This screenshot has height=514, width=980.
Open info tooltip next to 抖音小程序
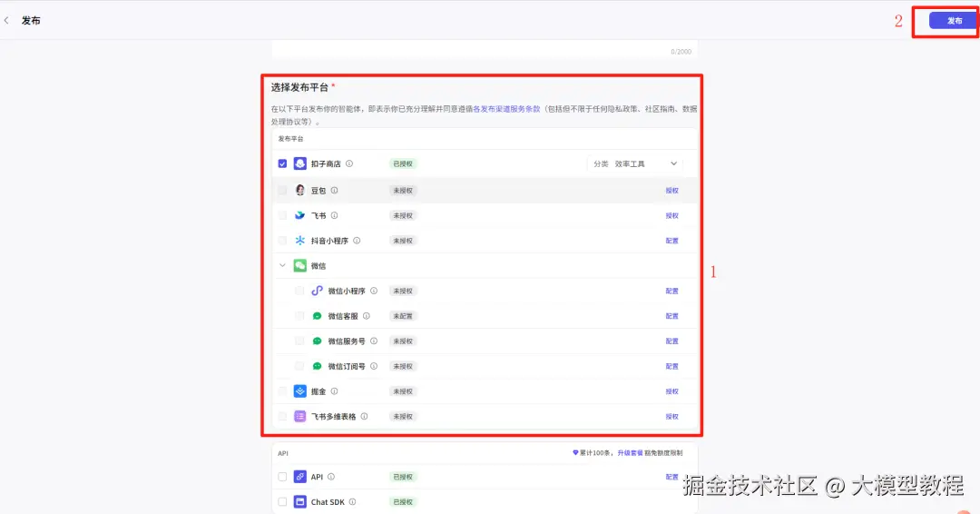357,241
